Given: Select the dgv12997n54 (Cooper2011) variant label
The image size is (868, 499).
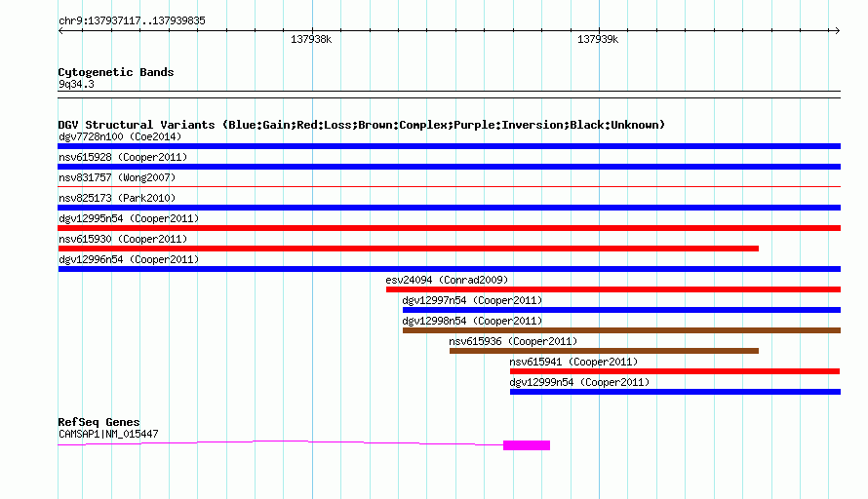Looking at the screenshot, I should [472, 300].
